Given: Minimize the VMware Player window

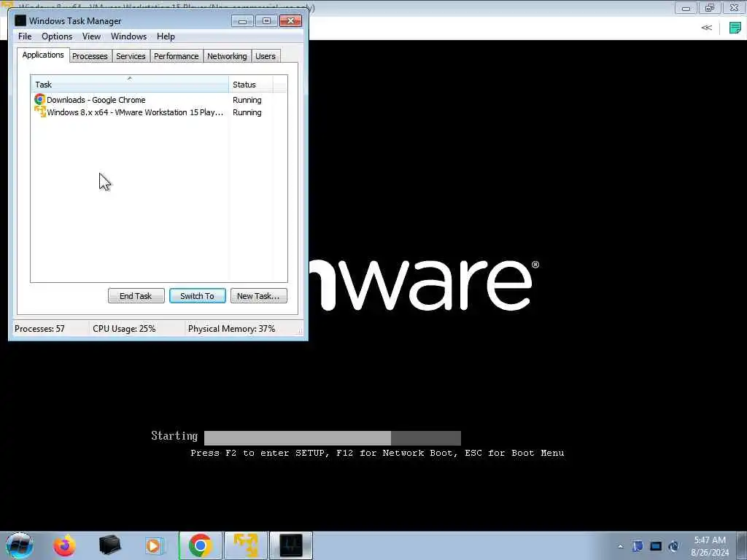Looking at the screenshot, I should pyautogui.click(x=686, y=7).
